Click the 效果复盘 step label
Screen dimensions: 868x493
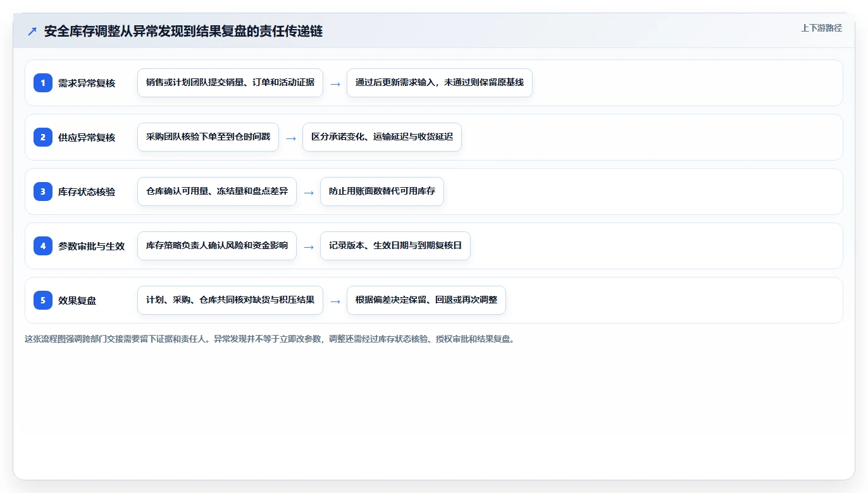[x=77, y=300]
